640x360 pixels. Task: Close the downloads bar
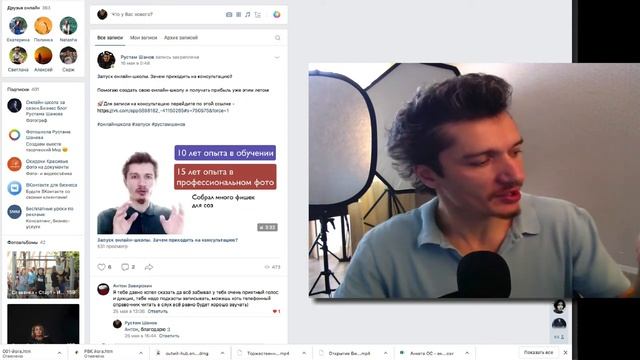click(565, 352)
